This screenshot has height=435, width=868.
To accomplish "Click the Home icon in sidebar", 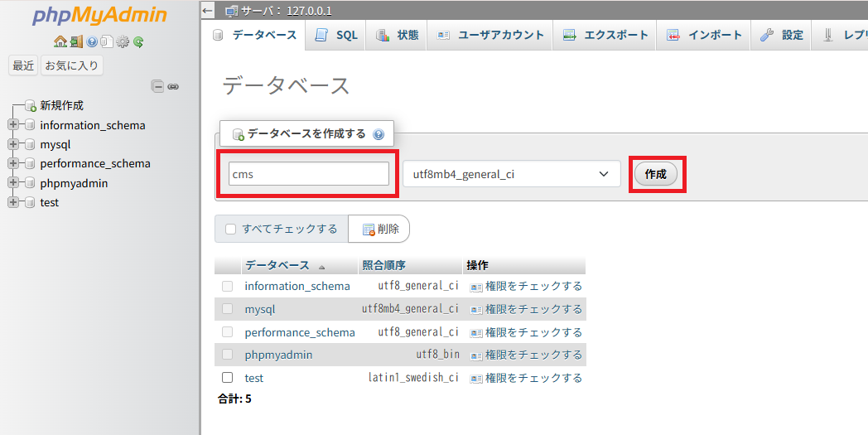I will tap(59, 41).
